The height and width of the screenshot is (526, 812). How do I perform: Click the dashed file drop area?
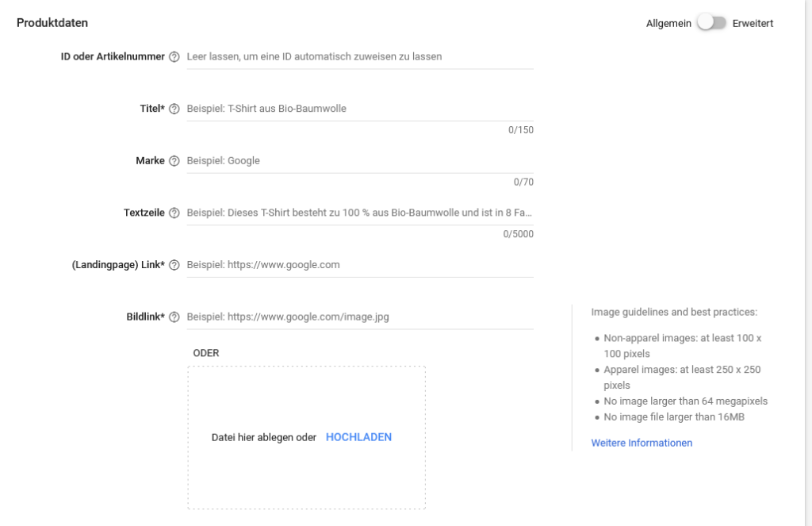click(x=306, y=476)
